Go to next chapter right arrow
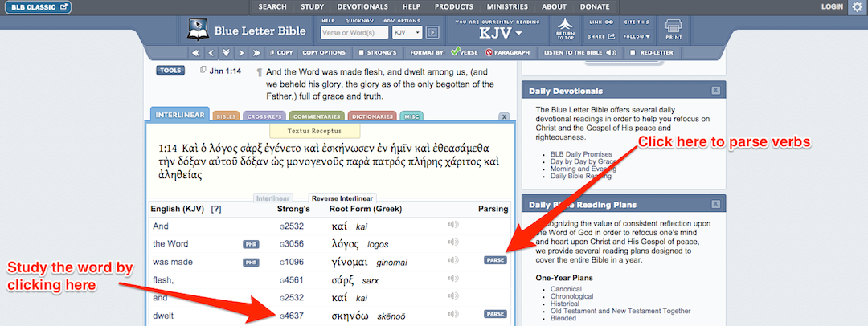Viewport: 868px width, 326px height. tap(241, 52)
